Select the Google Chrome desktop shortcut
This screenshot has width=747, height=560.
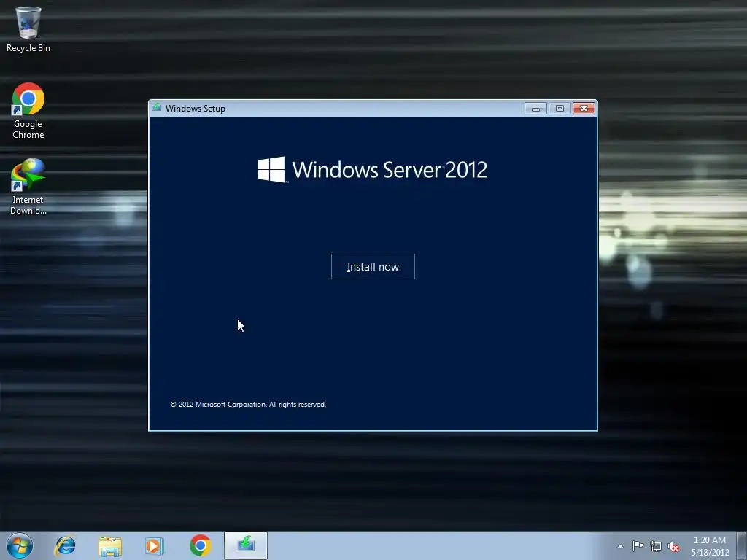pos(28,111)
